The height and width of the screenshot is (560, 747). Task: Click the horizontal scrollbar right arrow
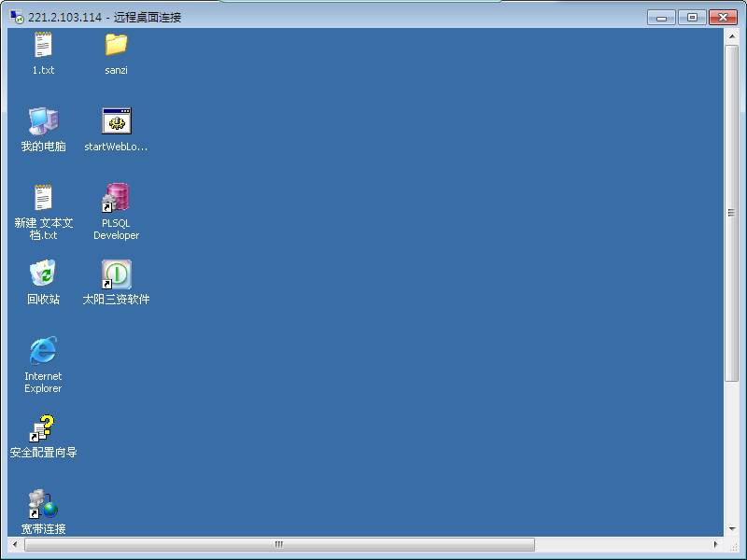tap(716, 544)
